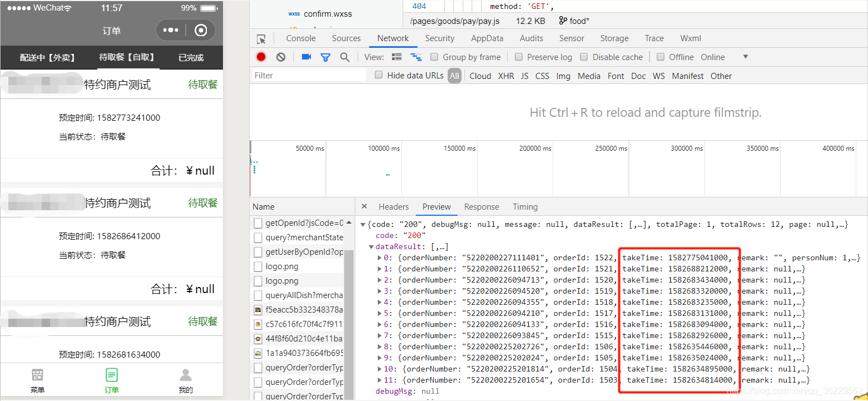Image resolution: width=868 pixels, height=401 pixels.
Task: Open the Online throttling dropdown
Action: tap(725, 57)
